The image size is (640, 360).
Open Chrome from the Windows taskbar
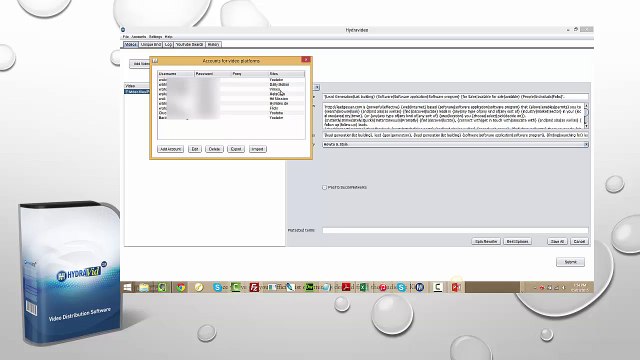pos(181,287)
